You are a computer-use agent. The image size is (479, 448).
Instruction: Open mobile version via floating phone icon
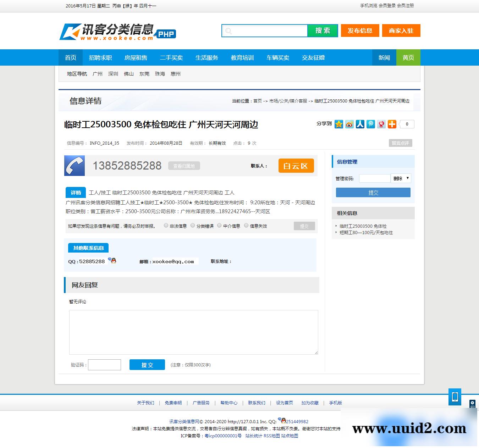(x=455, y=397)
